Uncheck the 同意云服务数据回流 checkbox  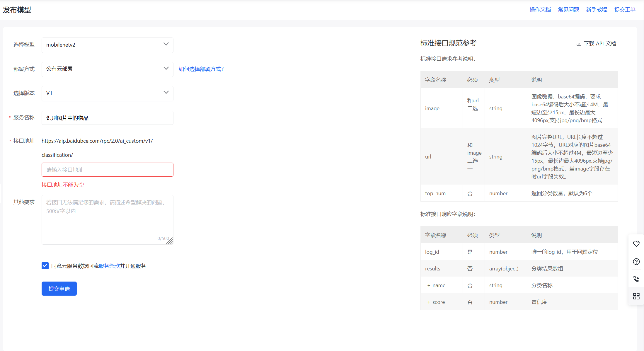tap(45, 266)
